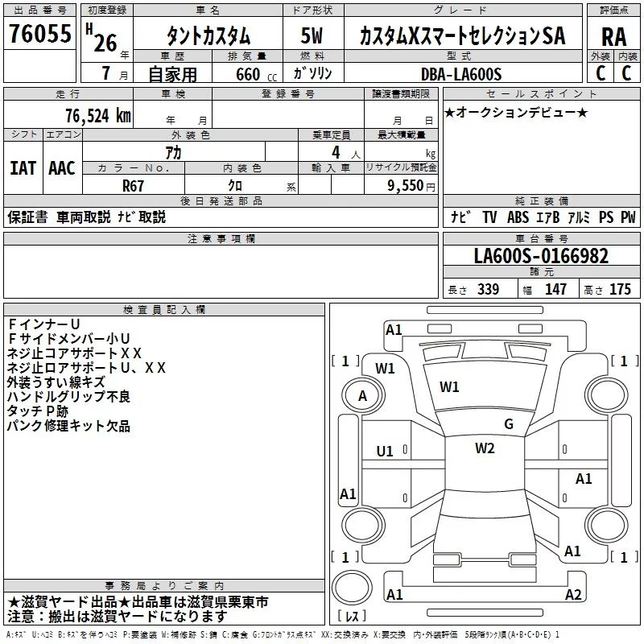Click the shift type IAT
This screenshot has width=644, height=644.
(23, 168)
